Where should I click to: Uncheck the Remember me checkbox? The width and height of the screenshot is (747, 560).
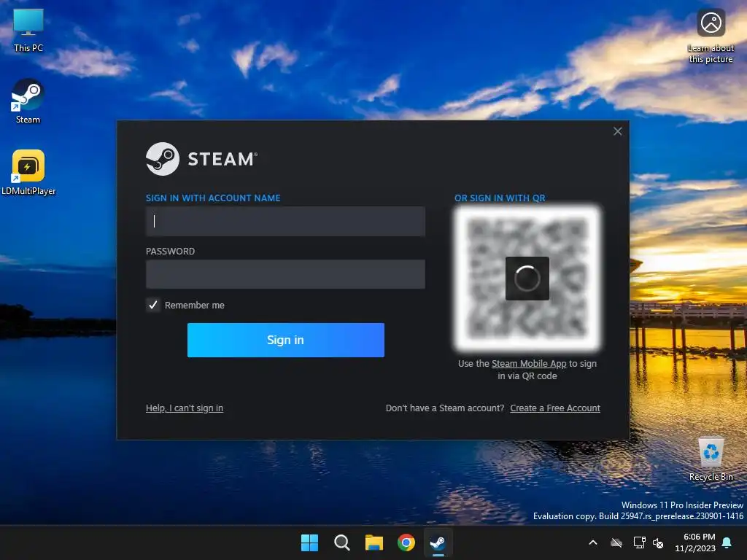click(153, 305)
